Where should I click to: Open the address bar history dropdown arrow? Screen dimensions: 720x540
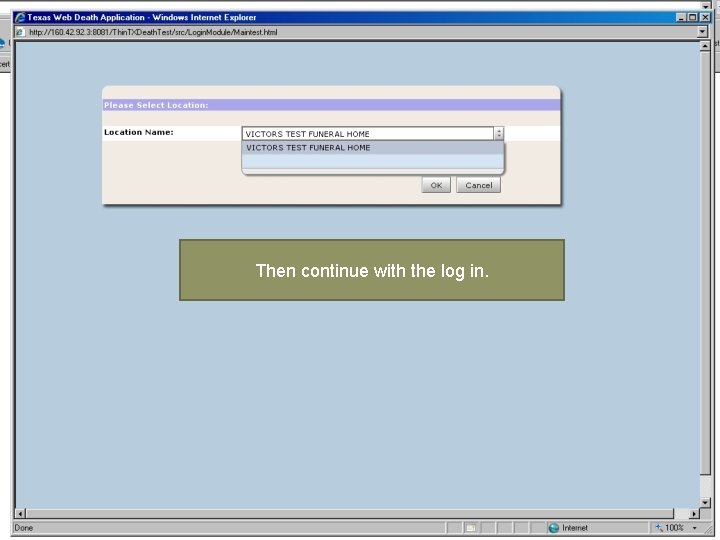click(x=702, y=32)
